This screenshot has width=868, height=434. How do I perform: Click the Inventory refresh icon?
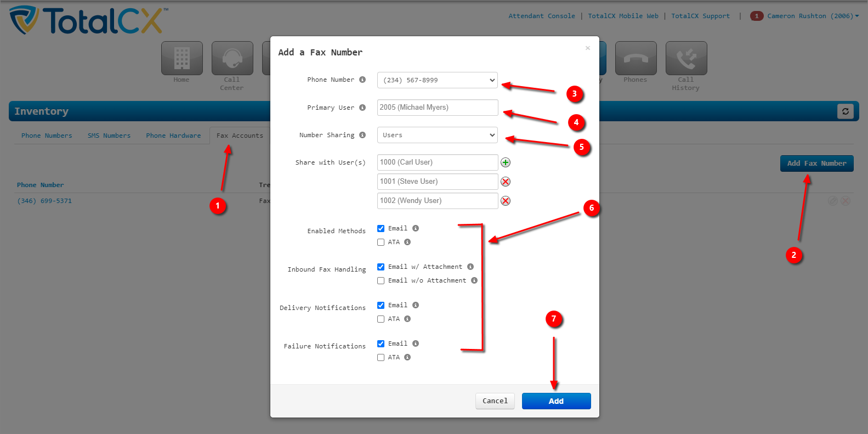[x=845, y=111]
